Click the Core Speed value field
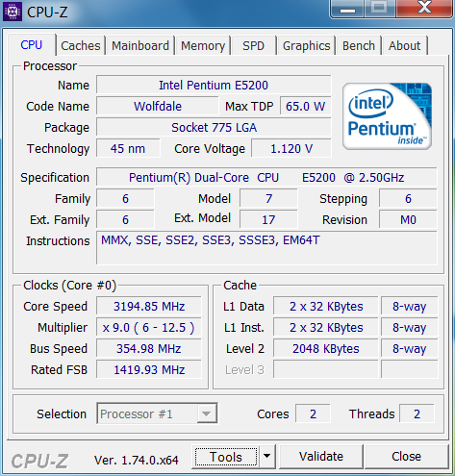455x476 pixels. tap(149, 307)
